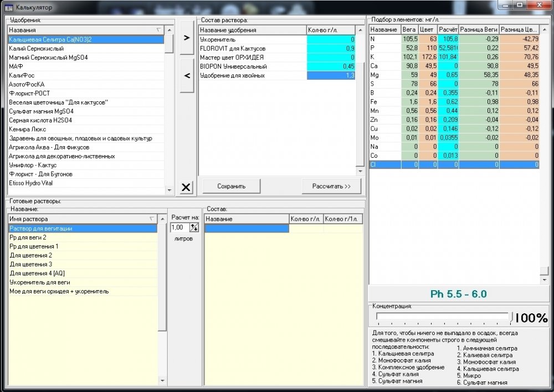This screenshot has height=392, width=554.
Task: Sort fertilizer list via Названия header arrow
Action: coord(158,30)
